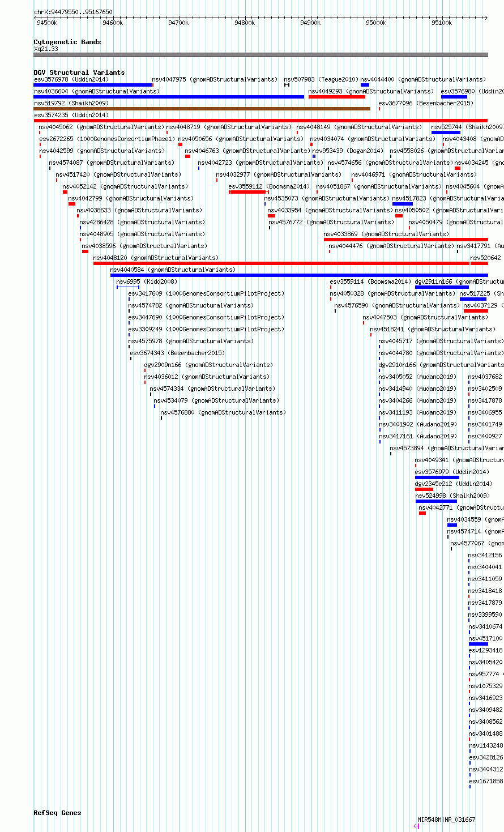Click nsv4047503 variant label
Image resolution: width=504 pixels, height=832 pixels.
[425, 317]
